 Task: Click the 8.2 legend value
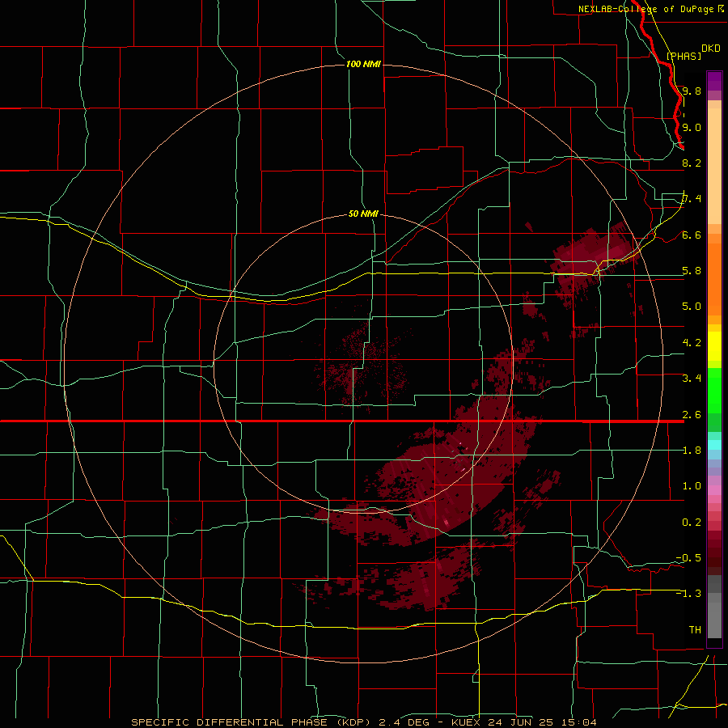692,163
